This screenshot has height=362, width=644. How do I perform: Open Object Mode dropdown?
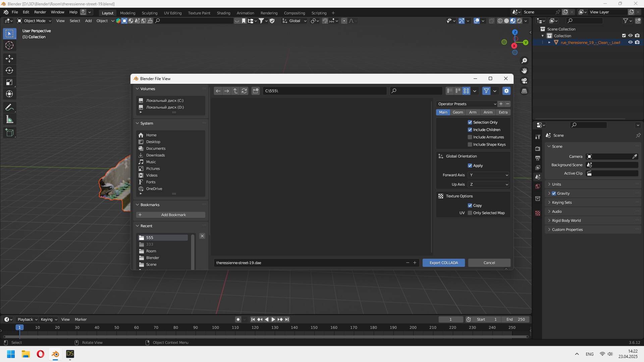34,21
